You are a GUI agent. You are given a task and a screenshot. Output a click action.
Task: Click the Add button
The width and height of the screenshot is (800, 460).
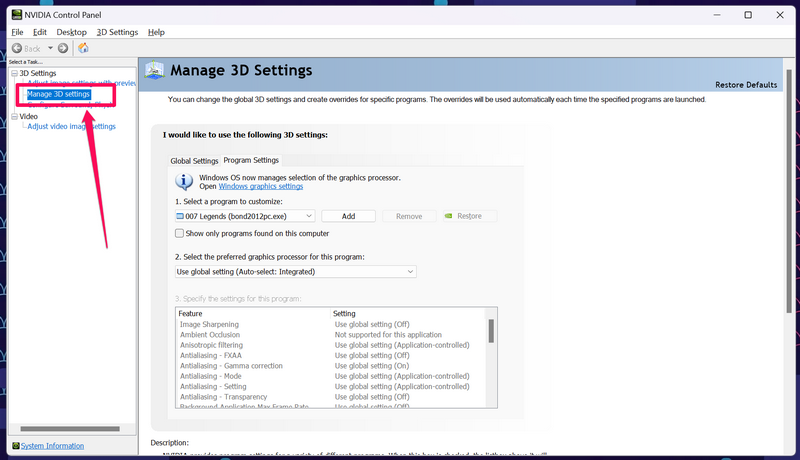[x=348, y=216]
